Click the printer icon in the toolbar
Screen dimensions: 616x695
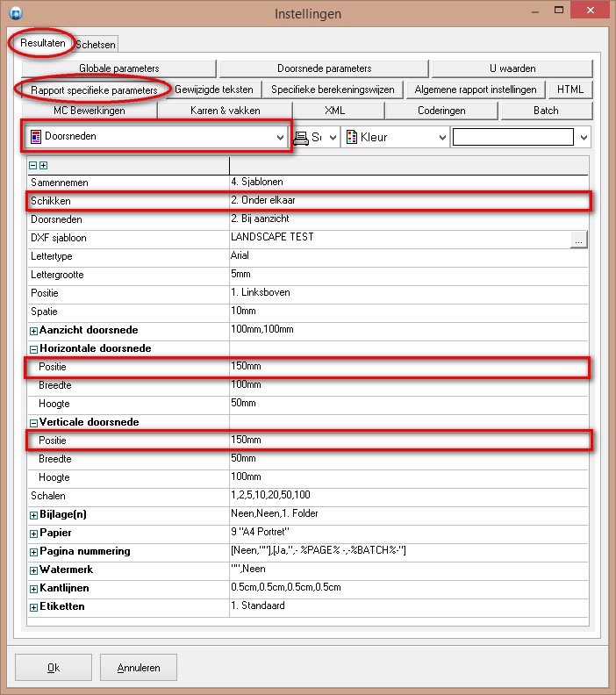(x=301, y=138)
